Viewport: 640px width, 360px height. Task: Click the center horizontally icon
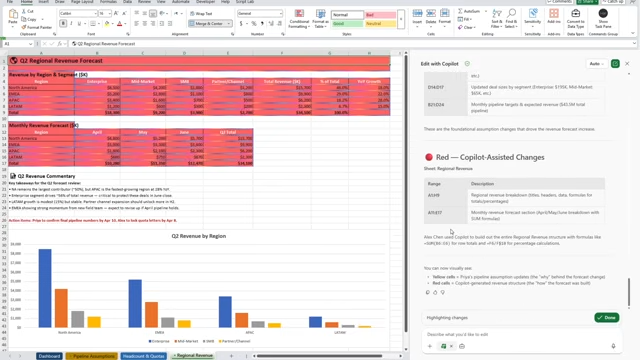click(x=144, y=24)
